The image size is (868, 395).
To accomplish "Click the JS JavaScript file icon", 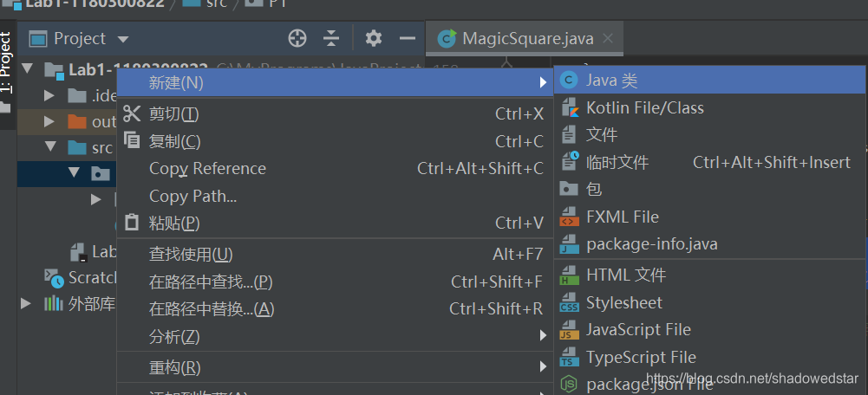I will pos(569,330).
